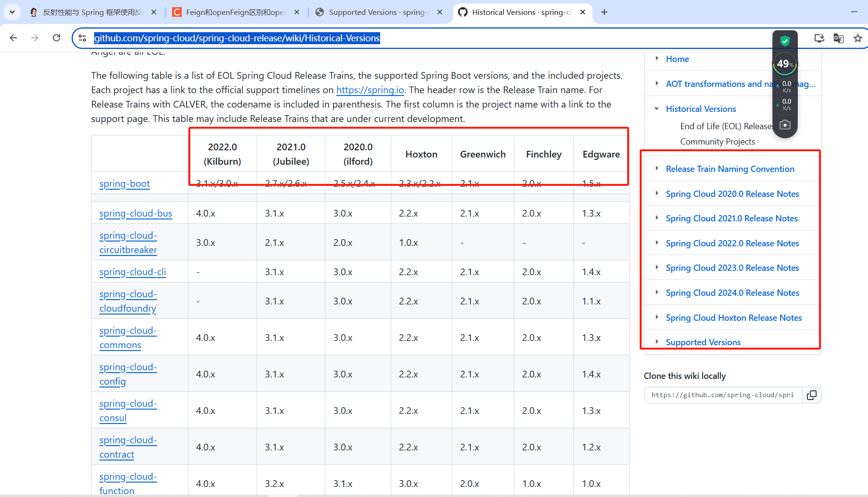
Task: Bookmark this page with the star icon
Action: (x=858, y=38)
